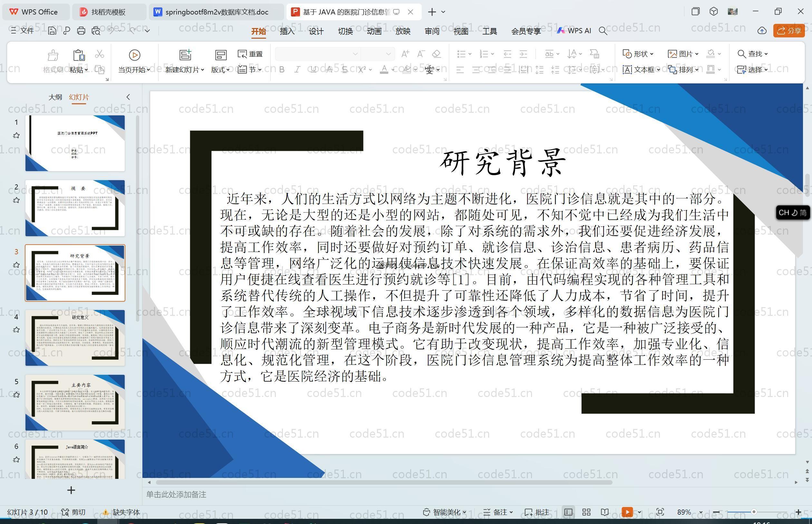Image resolution: width=812 pixels, height=524 pixels.
Task: Click the zoom slider handle
Action: (x=754, y=512)
